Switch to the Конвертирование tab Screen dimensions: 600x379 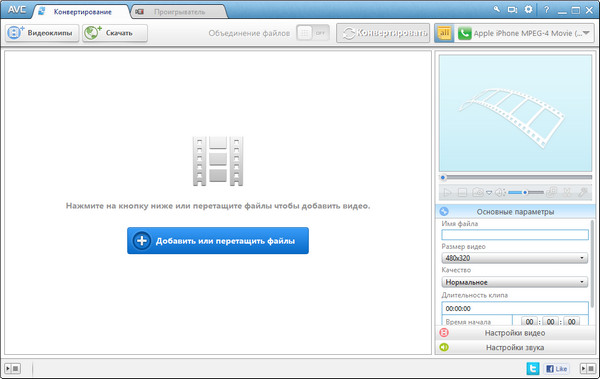pos(82,12)
